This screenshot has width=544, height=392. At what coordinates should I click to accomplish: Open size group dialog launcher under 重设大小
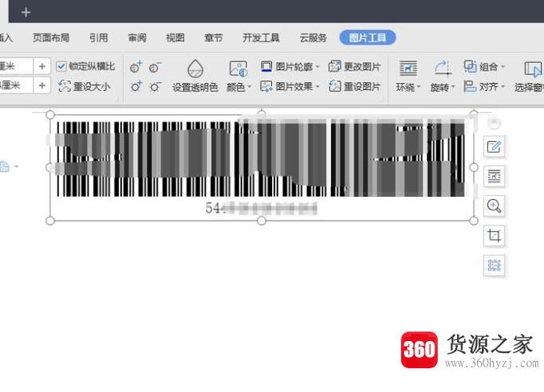point(117,100)
